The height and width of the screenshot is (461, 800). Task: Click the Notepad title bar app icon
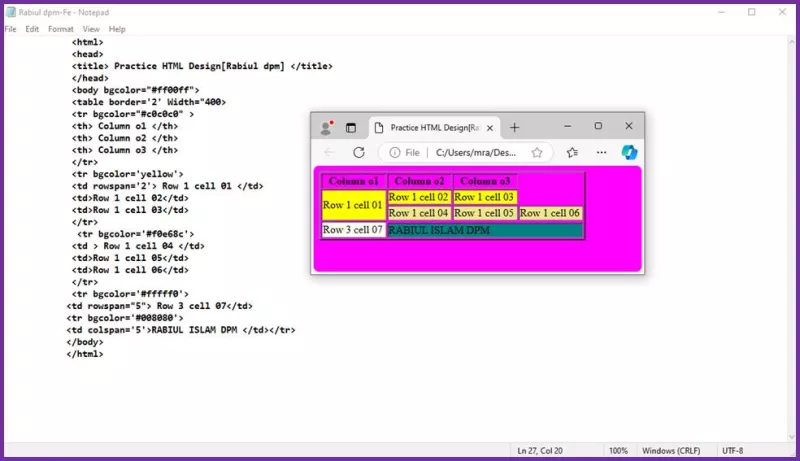(x=11, y=12)
